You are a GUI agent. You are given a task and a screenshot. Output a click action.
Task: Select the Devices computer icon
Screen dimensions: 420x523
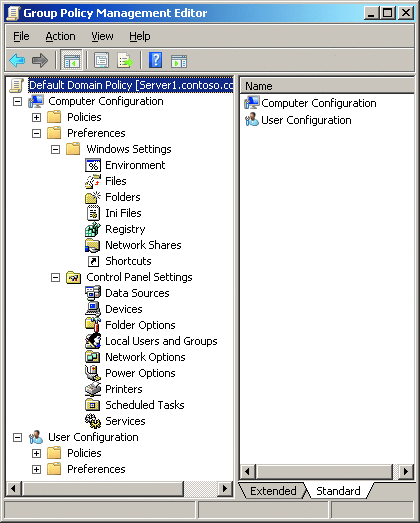coord(93,309)
